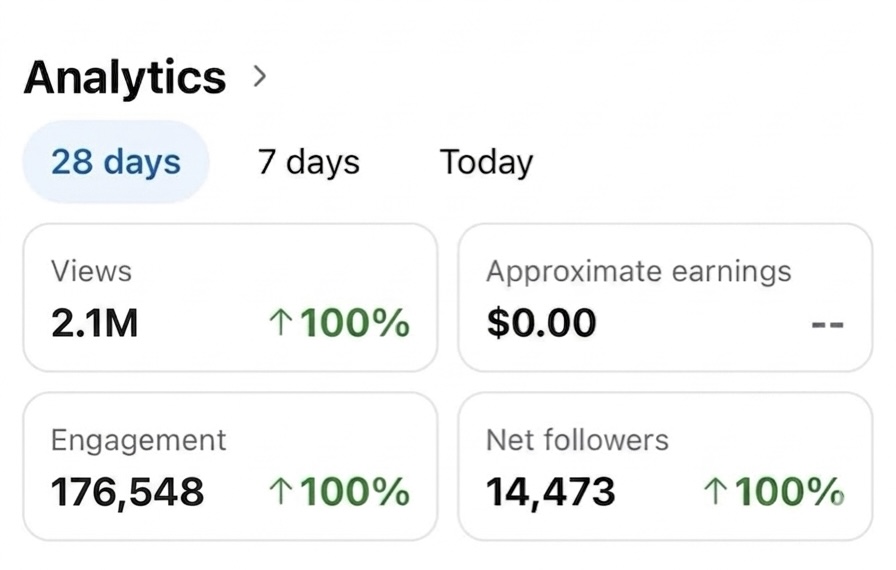
Task: Click the Net followers label
Action: click(x=577, y=440)
